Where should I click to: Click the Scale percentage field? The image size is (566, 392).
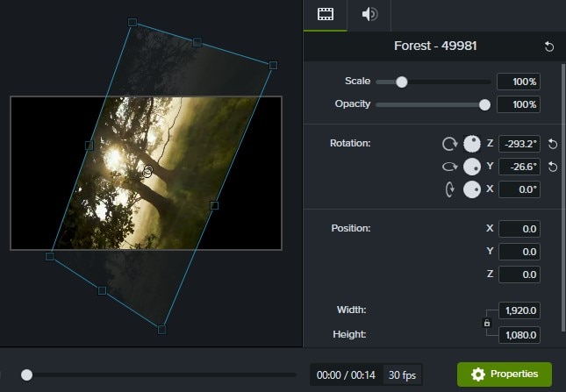[519, 82]
